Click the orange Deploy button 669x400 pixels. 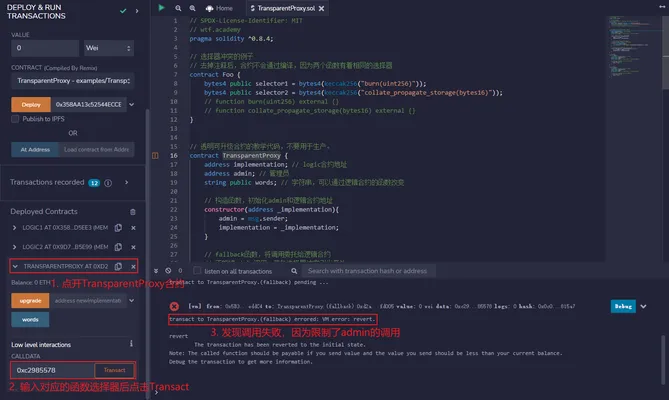31,104
